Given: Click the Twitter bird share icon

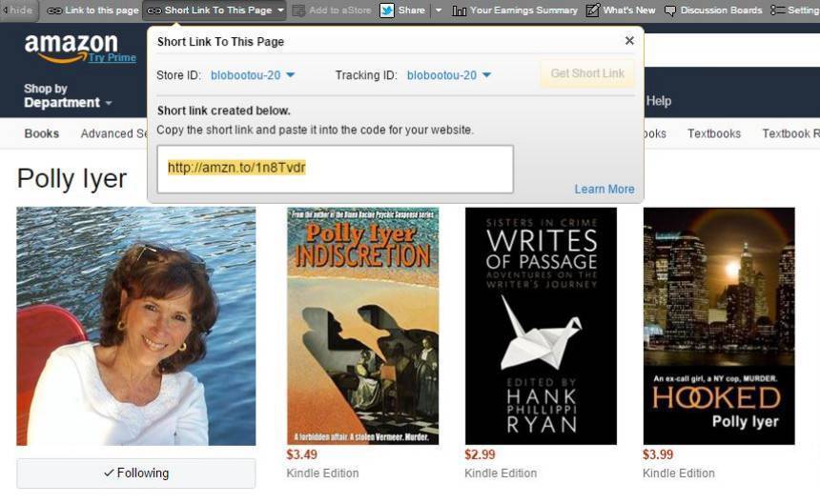Looking at the screenshot, I should [387, 10].
